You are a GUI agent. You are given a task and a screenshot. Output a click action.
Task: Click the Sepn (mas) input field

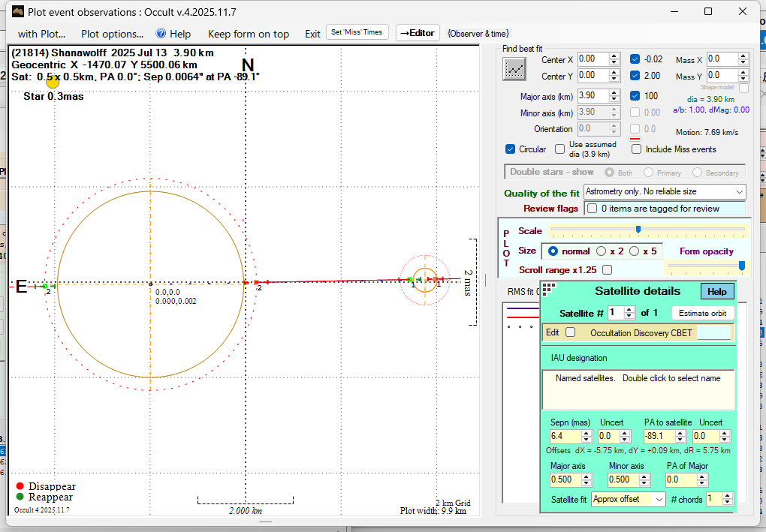[565, 437]
